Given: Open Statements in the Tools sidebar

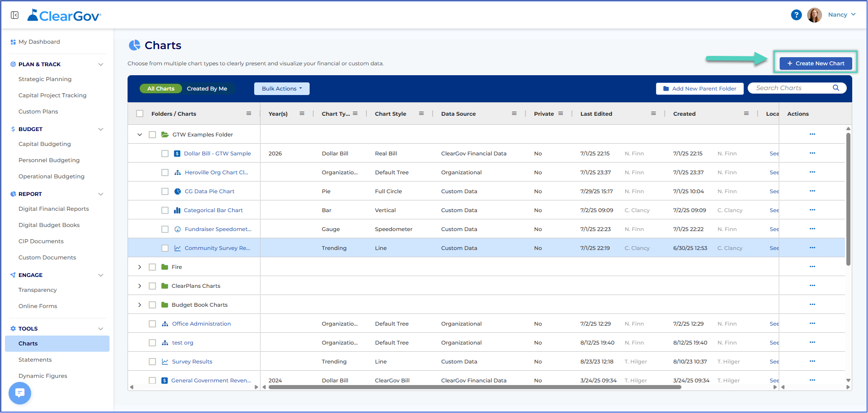Looking at the screenshot, I should tap(35, 360).
